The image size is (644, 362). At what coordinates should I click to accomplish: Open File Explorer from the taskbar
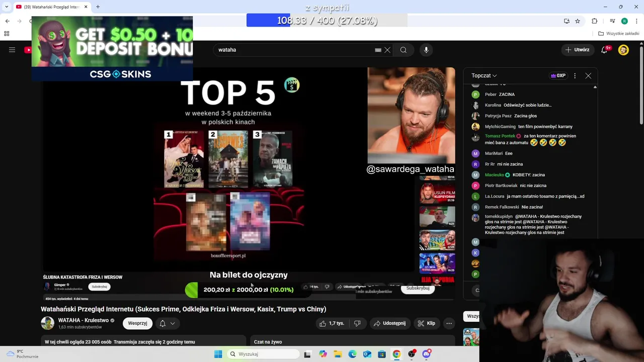(338, 354)
